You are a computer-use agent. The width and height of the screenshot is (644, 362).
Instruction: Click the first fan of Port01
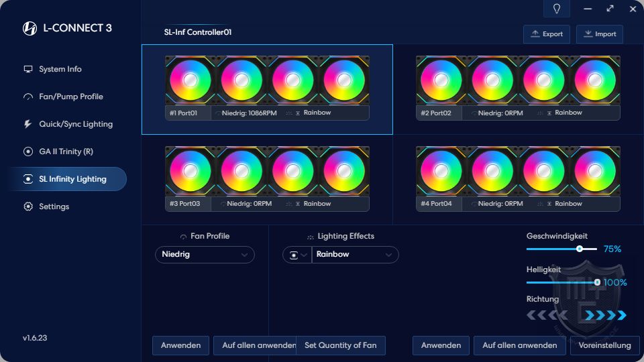click(190, 80)
